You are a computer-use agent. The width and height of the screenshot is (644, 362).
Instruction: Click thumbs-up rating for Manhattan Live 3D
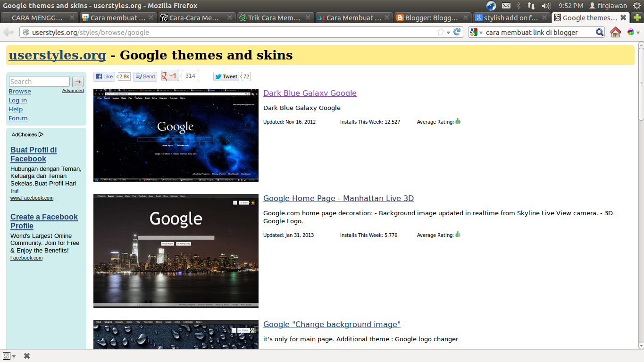click(x=458, y=235)
